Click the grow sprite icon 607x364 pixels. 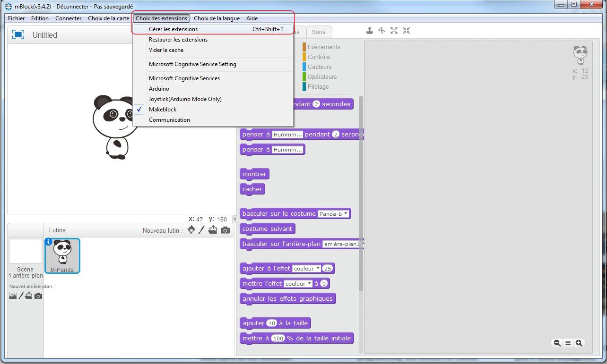tap(394, 31)
